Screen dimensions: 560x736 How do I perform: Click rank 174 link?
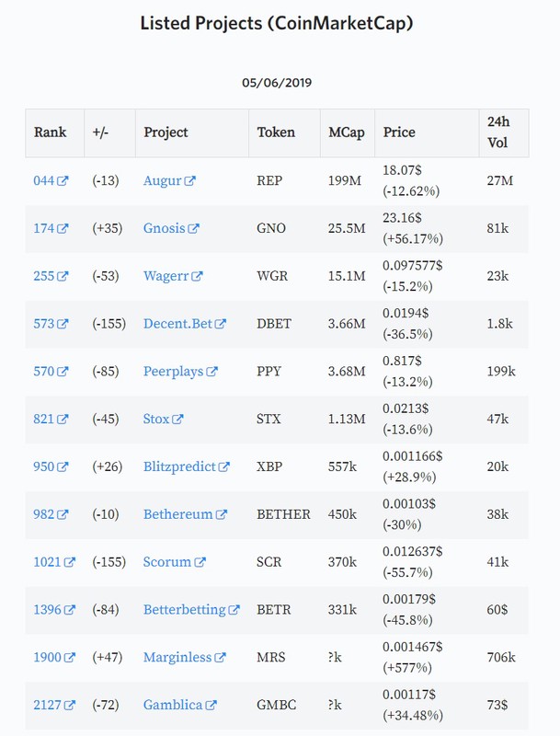pyautogui.click(x=43, y=228)
